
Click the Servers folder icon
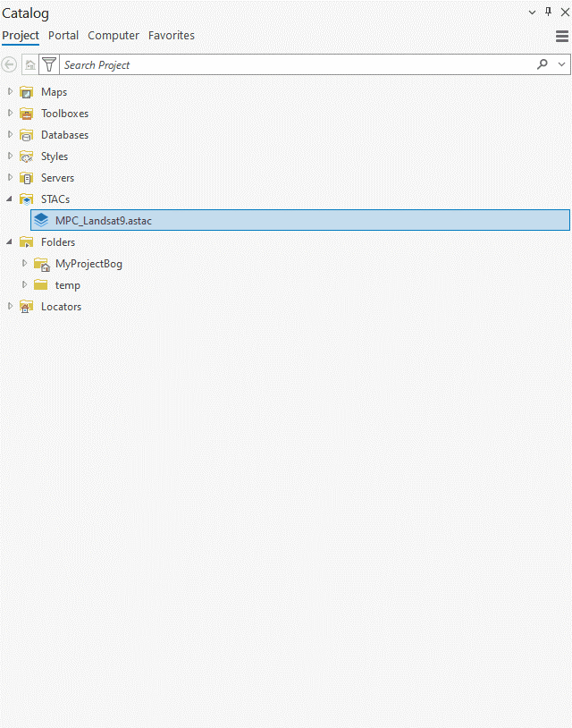(27, 178)
